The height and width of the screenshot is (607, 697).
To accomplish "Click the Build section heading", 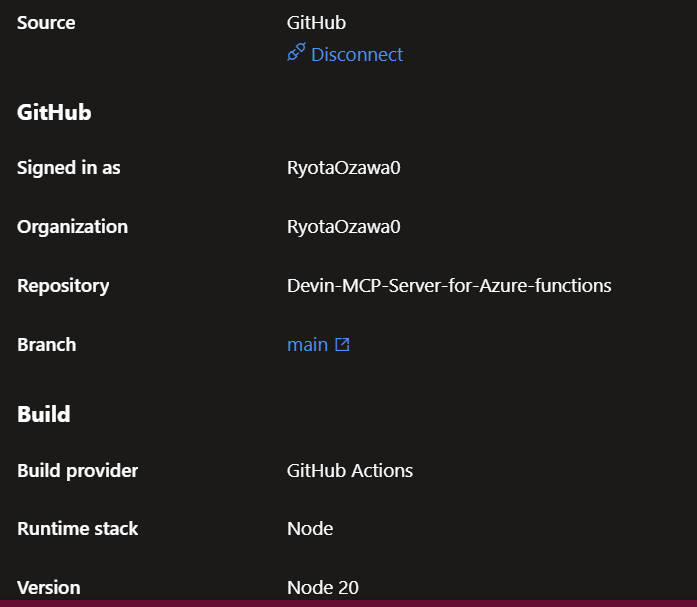I will click(44, 414).
